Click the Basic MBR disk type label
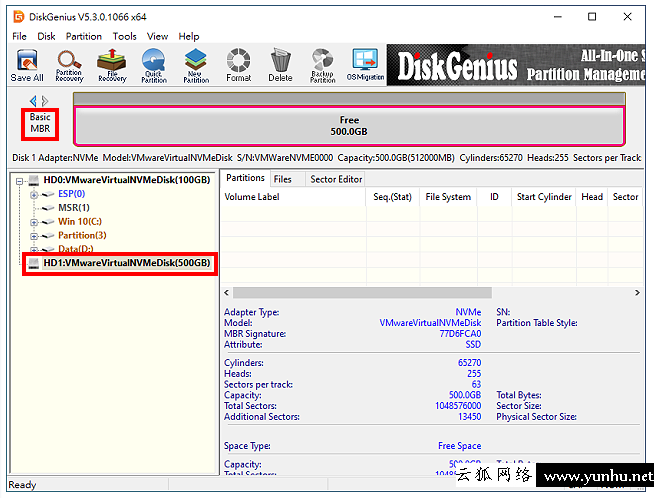The height and width of the screenshot is (498, 657). coord(40,123)
